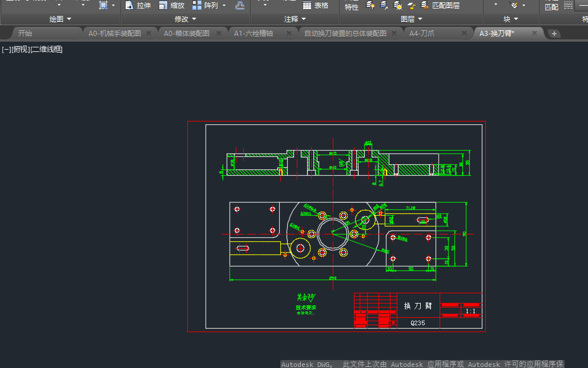The height and width of the screenshot is (368, 588).
Task: Select the 缩放 (Scale) tool
Action: (171, 6)
